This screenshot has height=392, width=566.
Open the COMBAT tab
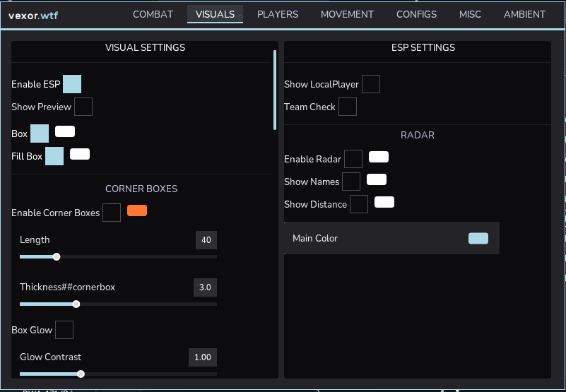153,14
